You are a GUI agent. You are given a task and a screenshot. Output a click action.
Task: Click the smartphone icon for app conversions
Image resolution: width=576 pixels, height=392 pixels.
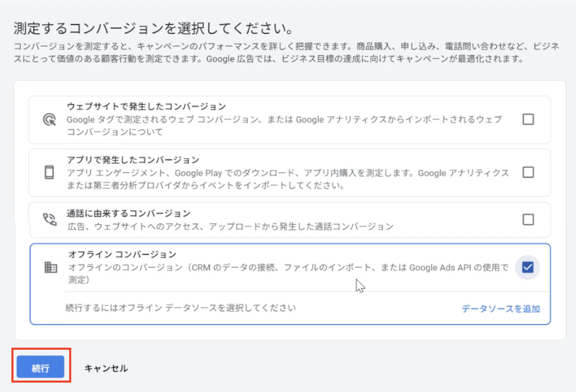click(x=49, y=172)
